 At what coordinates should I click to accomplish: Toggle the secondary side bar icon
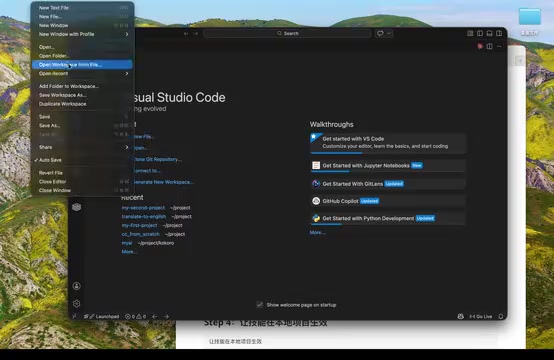pos(499,33)
